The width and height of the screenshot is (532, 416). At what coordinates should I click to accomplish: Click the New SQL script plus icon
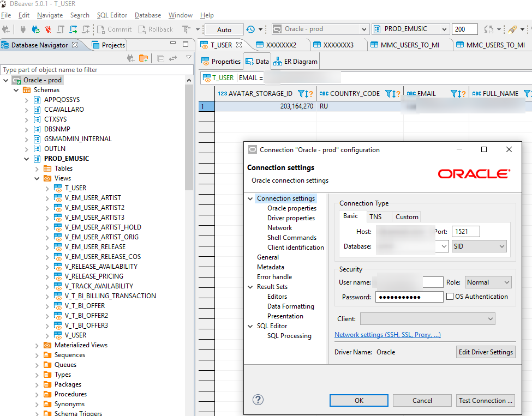point(86,29)
